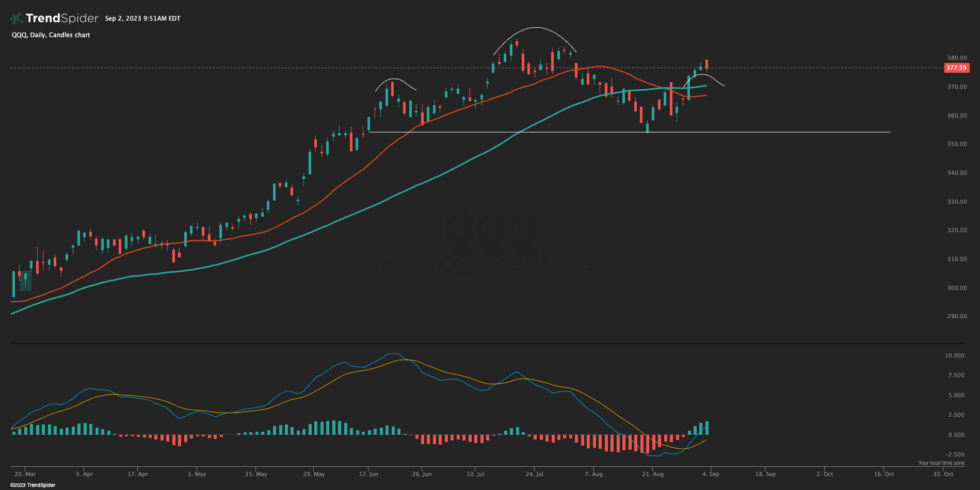Click the highlighted teal box on March candle
The height and width of the screenshot is (490, 980).
coord(25,281)
